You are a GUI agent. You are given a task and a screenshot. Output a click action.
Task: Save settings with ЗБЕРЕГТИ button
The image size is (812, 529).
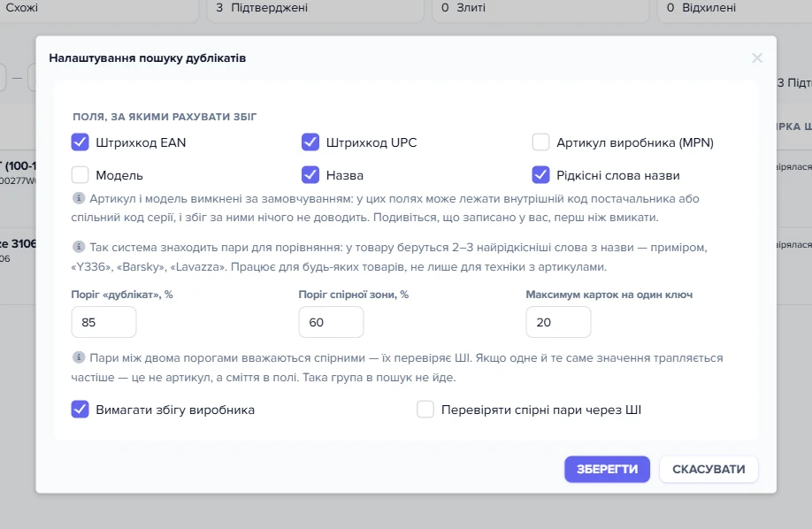607,469
